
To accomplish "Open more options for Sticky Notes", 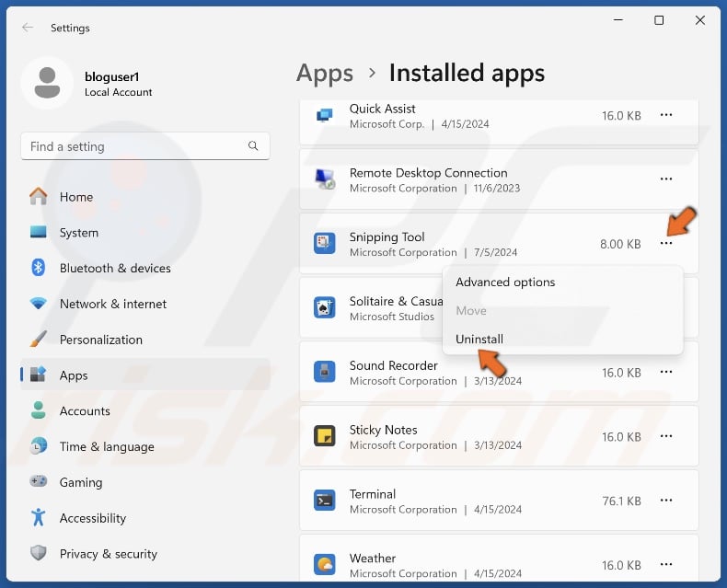I will [666, 436].
